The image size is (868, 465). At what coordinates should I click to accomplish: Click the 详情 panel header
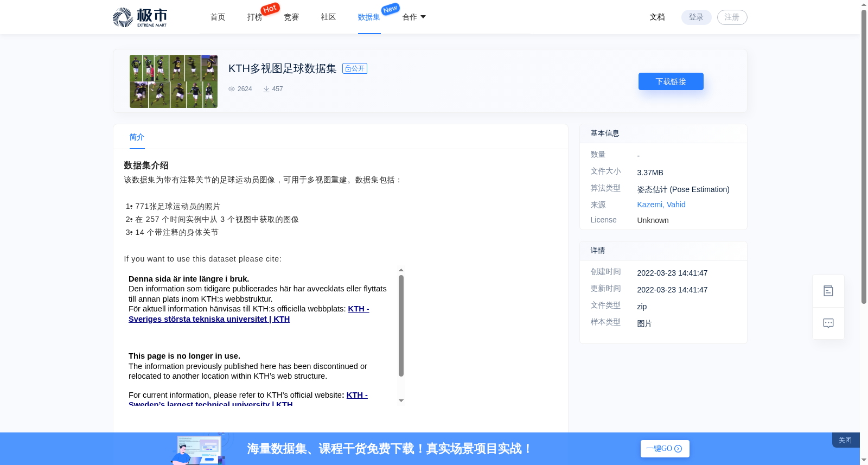point(663,251)
